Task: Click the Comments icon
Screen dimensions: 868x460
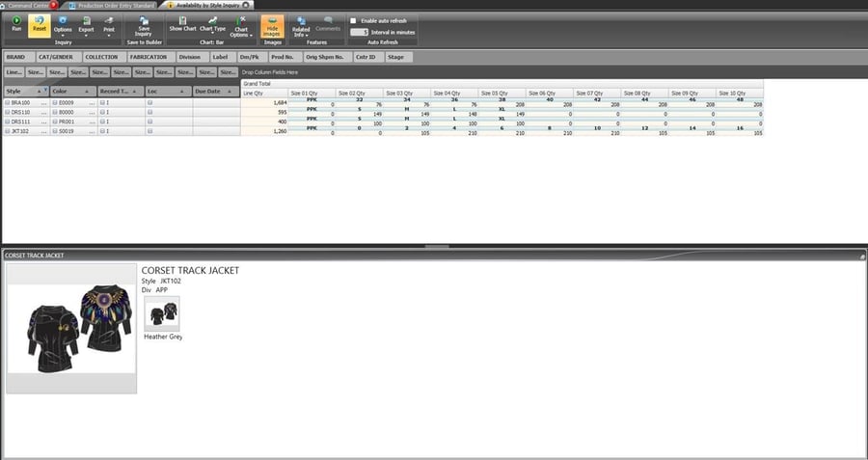Action: [328, 24]
